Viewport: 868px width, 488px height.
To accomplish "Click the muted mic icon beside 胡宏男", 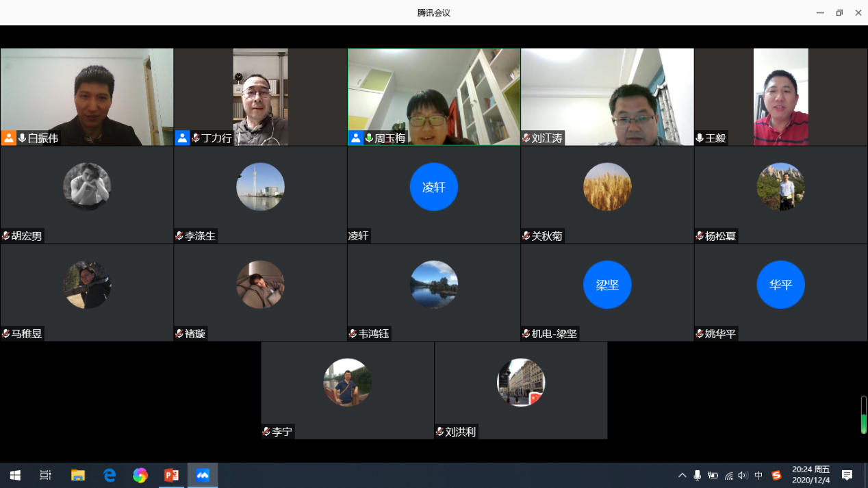I will (x=6, y=236).
